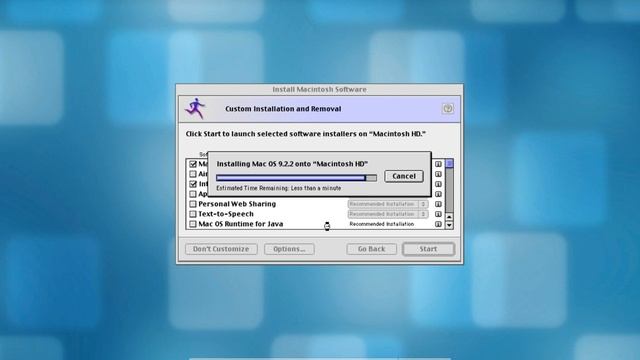This screenshot has width=640, height=360.
Task: Select the Personal Web Sharing row label
Action: pyautogui.click(x=237, y=204)
